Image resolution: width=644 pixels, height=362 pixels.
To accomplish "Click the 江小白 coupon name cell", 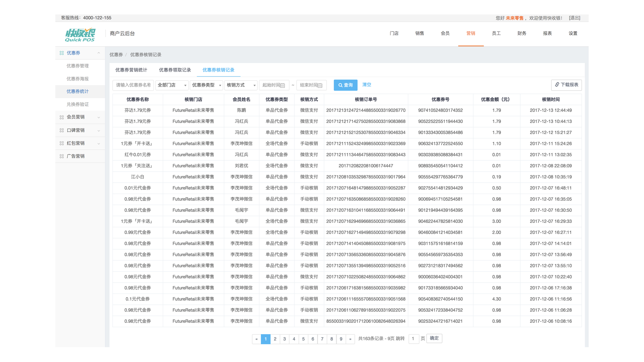I will [x=138, y=177].
